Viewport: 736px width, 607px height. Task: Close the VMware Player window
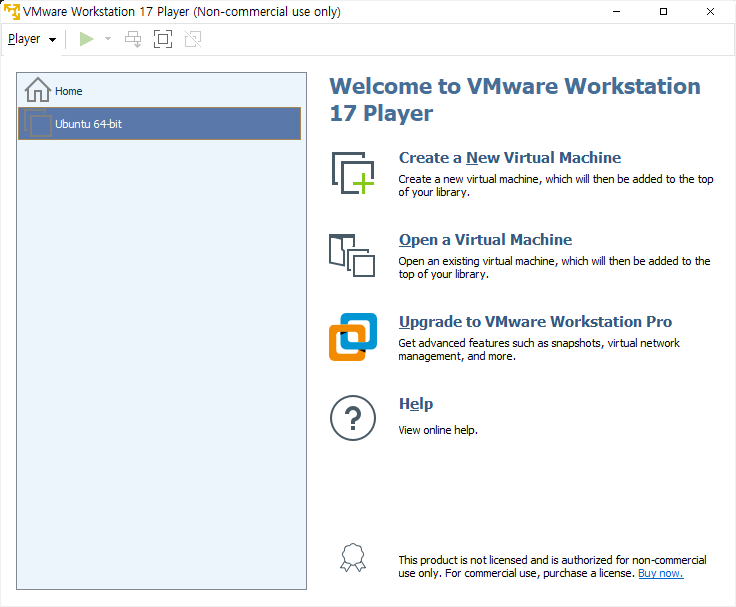710,11
